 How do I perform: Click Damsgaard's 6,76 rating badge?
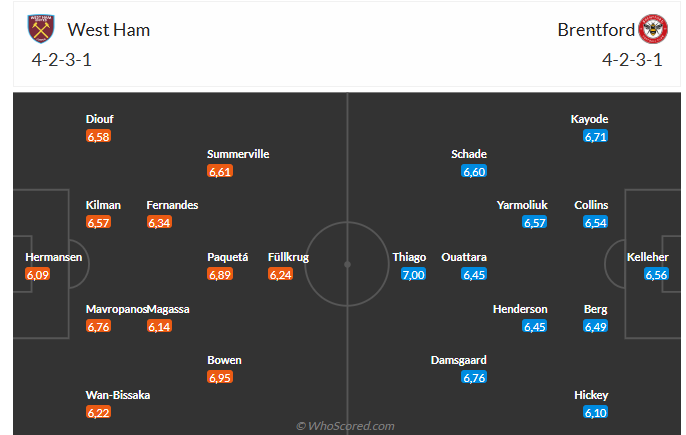[x=474, y=377]
